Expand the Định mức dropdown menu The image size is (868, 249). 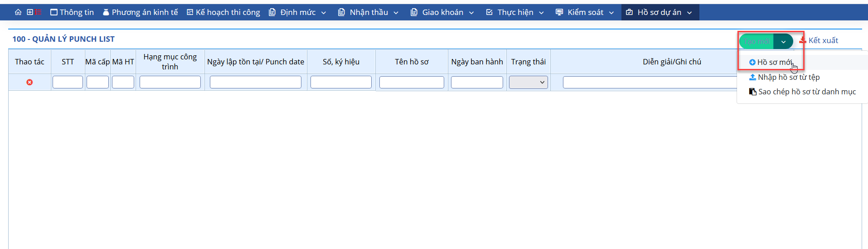[x=297, y=12]
